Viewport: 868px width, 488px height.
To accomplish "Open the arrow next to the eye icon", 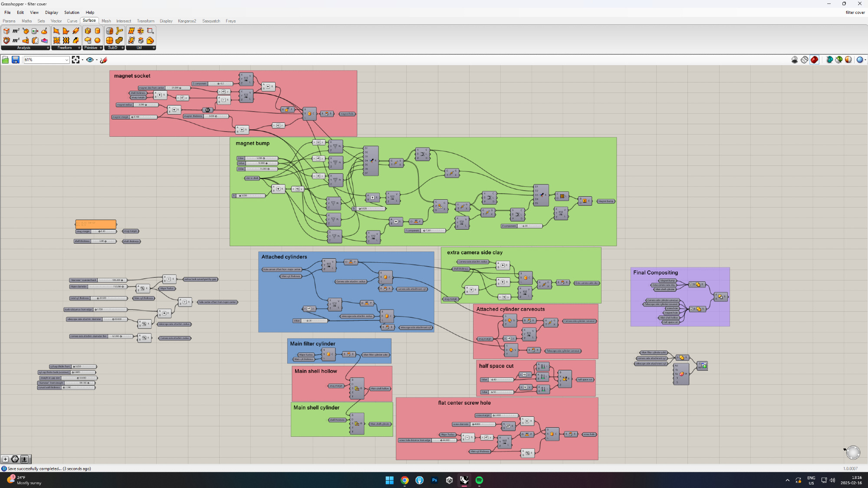I will (96, 60).
